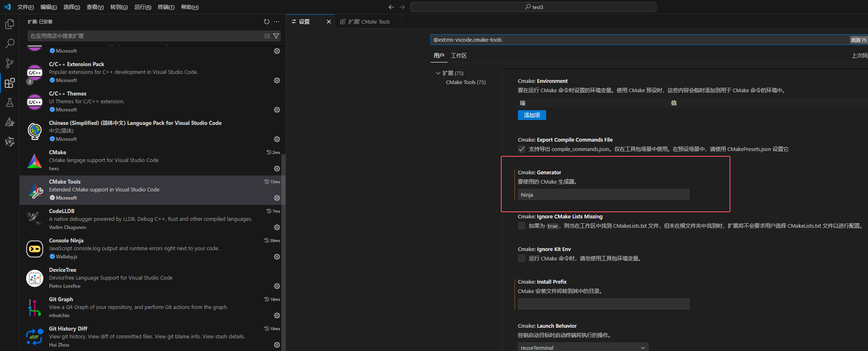
Task: Manage gear for DeviceTree extension
Action: 277,286
